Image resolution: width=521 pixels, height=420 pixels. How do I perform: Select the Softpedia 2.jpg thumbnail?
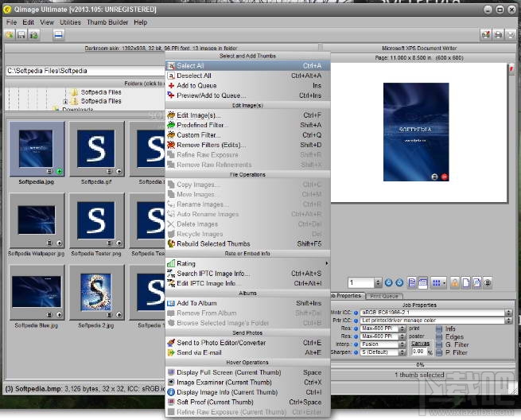95,293
